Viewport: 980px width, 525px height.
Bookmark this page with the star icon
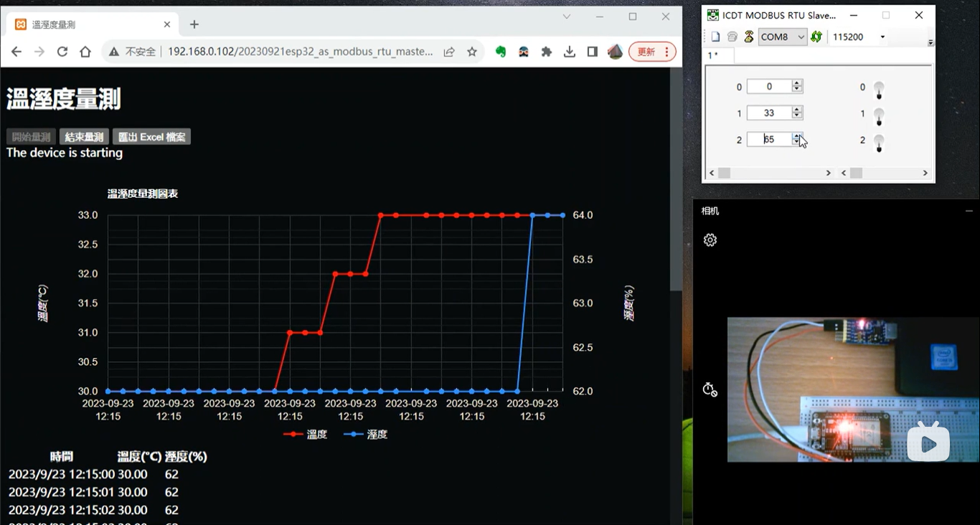(472, 52)
